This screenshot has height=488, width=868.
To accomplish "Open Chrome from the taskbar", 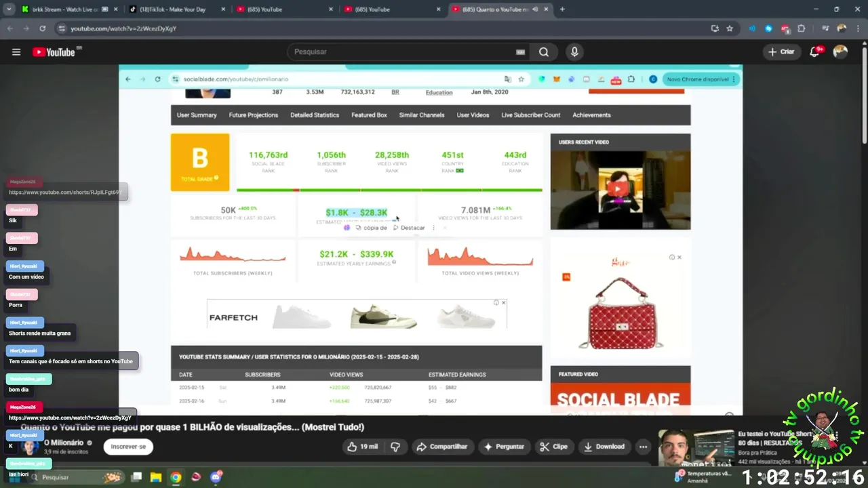I will 176,477.
